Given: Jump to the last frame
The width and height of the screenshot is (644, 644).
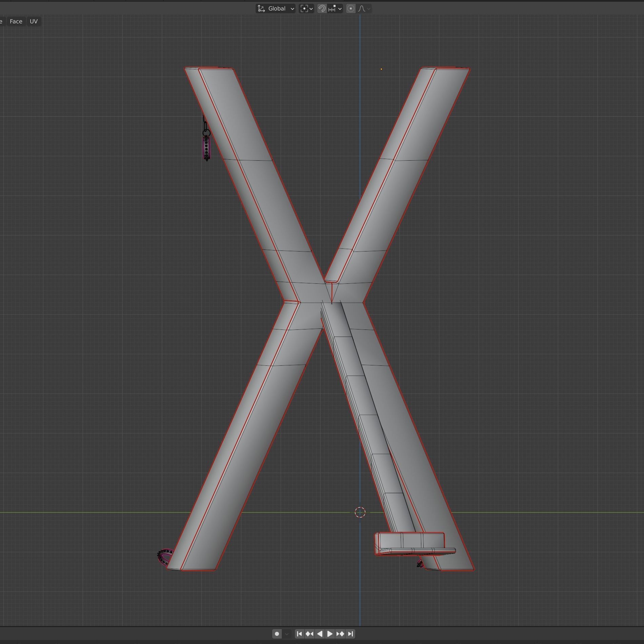Looking at the screenshot, I should point(350,634).
